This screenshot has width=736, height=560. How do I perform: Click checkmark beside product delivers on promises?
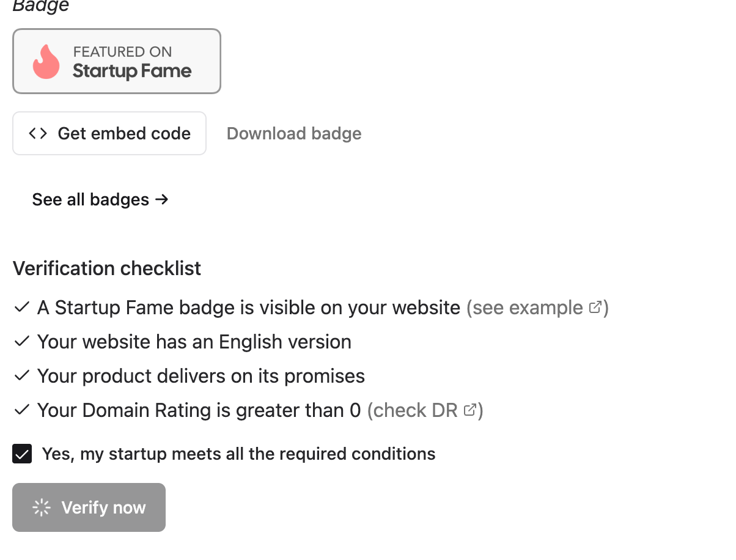tap(22, 375)
